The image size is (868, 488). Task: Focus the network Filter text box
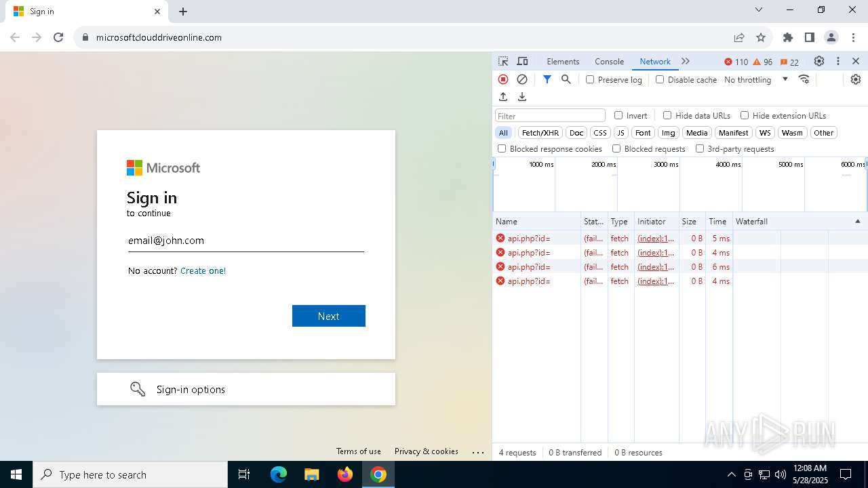[x=550, y=116]
